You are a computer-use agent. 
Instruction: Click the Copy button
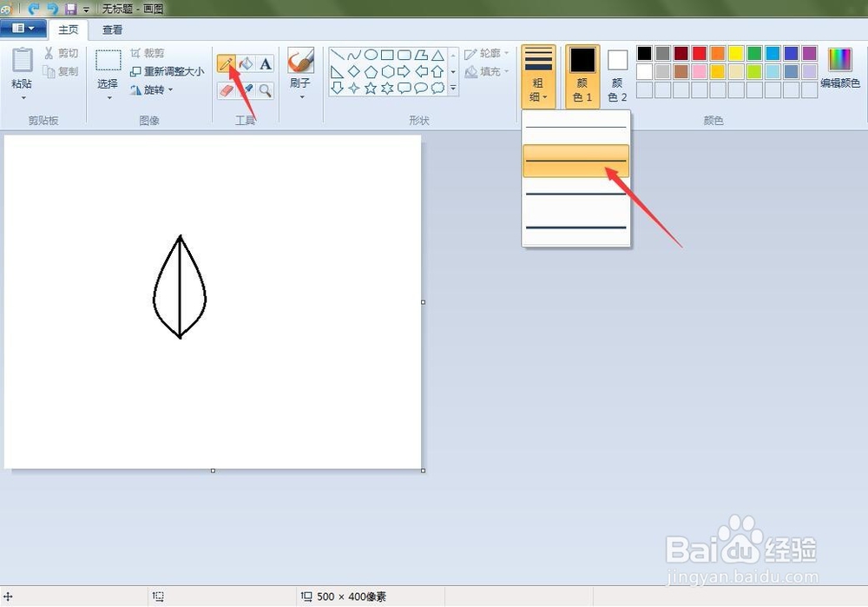pyautogui.click(x=61, y=71)
